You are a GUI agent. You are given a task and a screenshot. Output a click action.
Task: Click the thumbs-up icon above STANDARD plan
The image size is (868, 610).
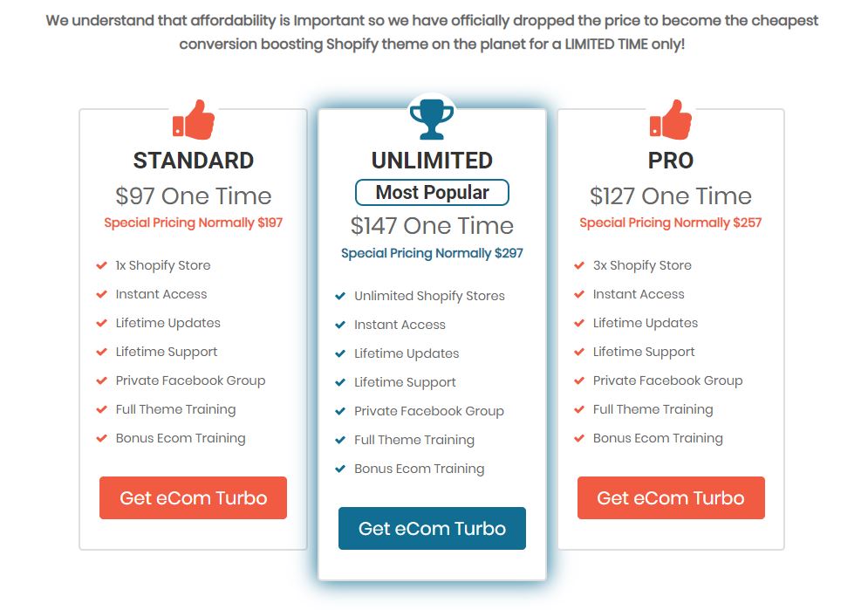[x=193, y=120]
